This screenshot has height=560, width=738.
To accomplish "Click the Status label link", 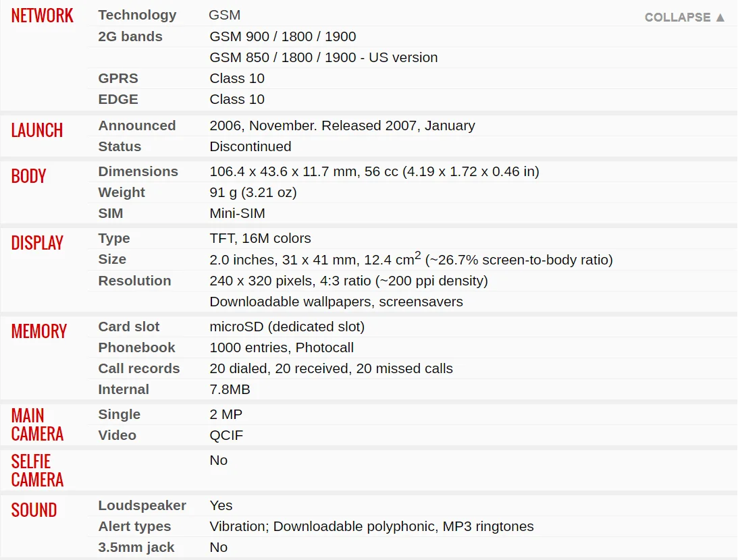I will (x=120, y=146).
